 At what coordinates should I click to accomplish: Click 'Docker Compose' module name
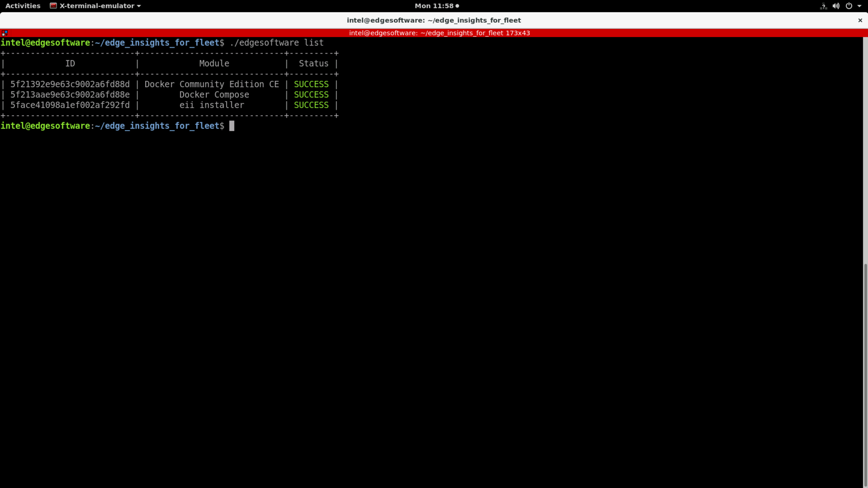[214, 95]
